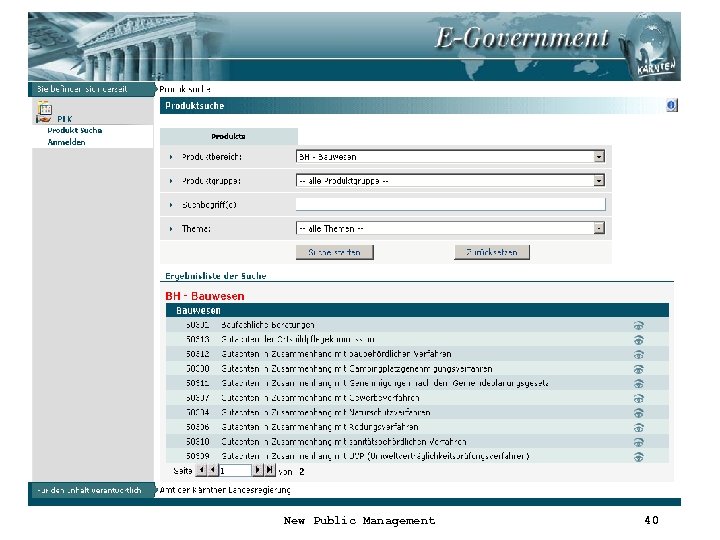Click the PIK sidebar icon
Image resolution: width=720 pixels, height=540 pixels.
(44, 112)
